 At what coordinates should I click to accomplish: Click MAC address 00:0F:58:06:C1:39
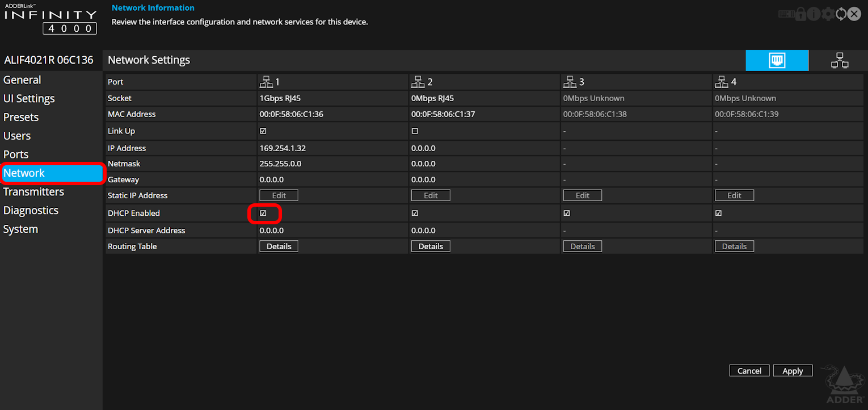747,114
